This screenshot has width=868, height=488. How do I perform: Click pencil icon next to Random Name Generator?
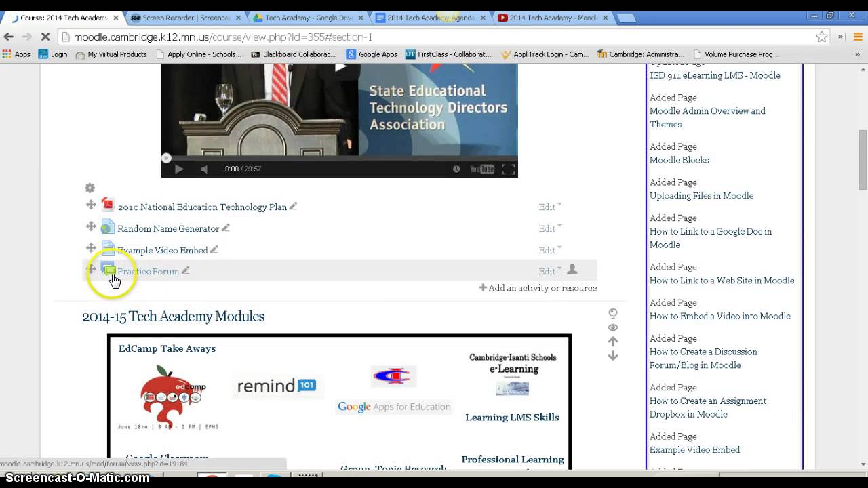pos(226,228)
